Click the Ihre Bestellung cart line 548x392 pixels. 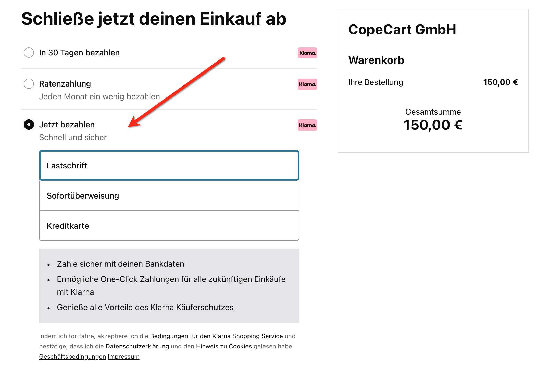[x=376, y=82]
